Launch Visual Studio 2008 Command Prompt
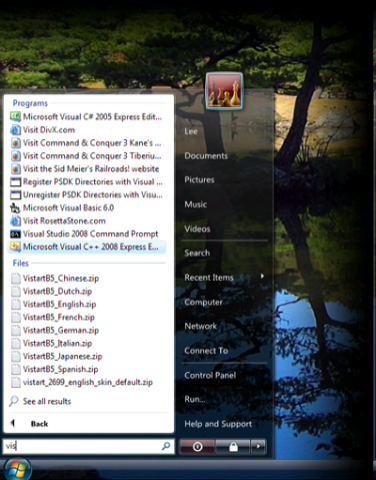 [x=90, y=234]
